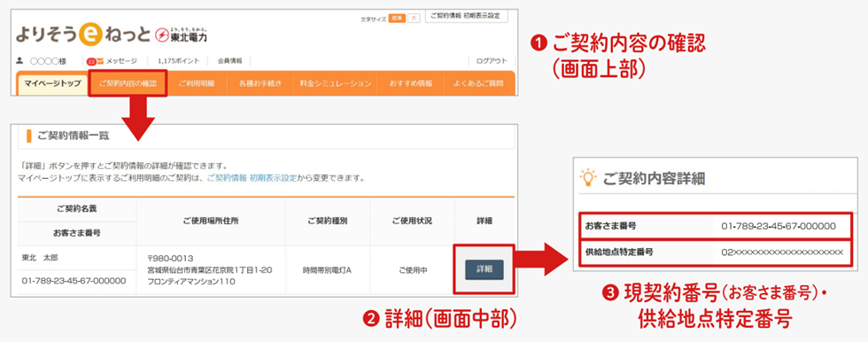
Task: Click the user profile icon beside ○○○○様
Action: (19, 60)
